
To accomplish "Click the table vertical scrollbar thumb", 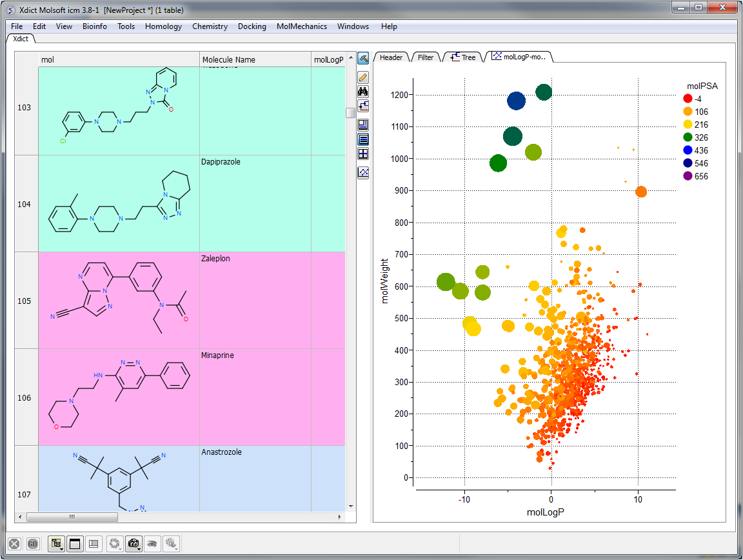I will 351,112.
